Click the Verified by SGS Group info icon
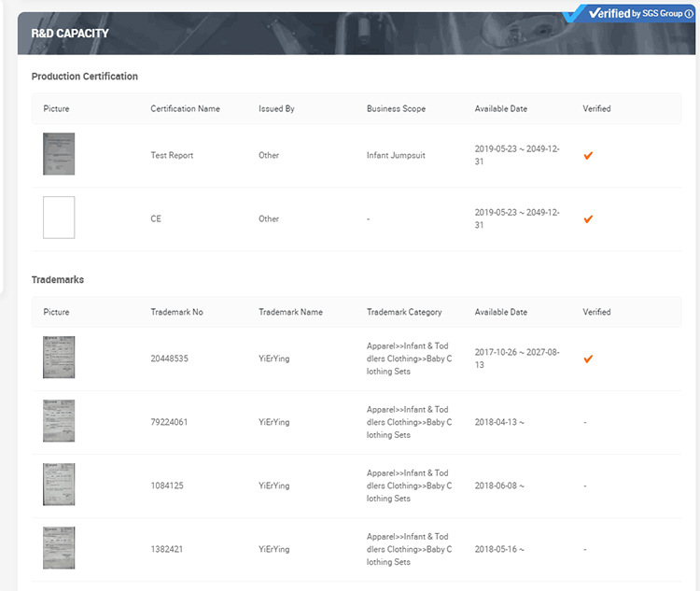Image resolution: width=700 pixels, height=591 pixels. tap(690, 14)
